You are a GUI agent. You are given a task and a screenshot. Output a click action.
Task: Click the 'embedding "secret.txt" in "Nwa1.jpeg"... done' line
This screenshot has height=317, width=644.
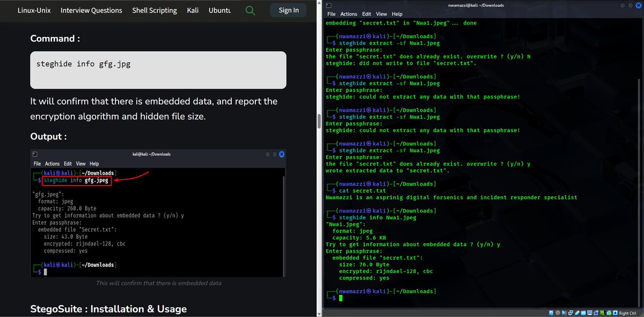401,23
